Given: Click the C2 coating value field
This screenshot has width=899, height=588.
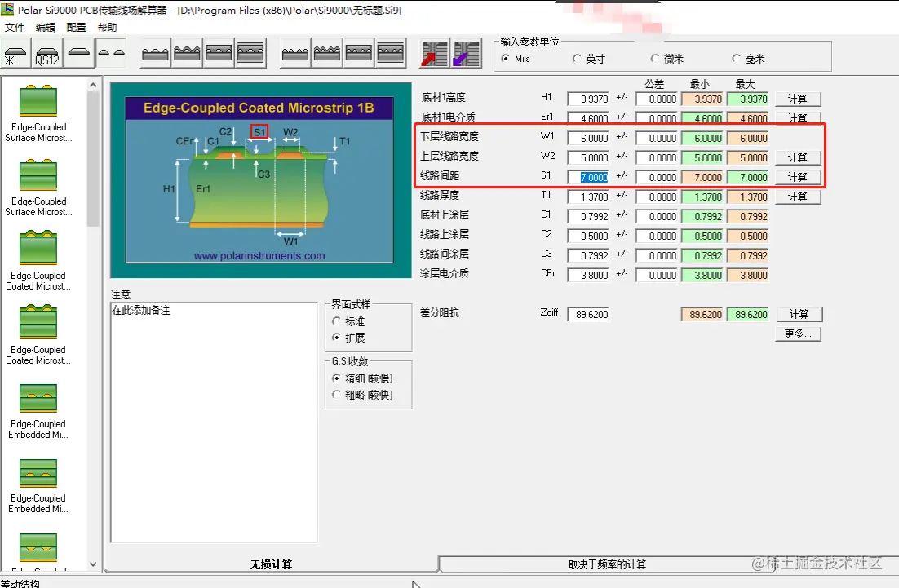Looking at the screenshot, I should tap(588, 236).
